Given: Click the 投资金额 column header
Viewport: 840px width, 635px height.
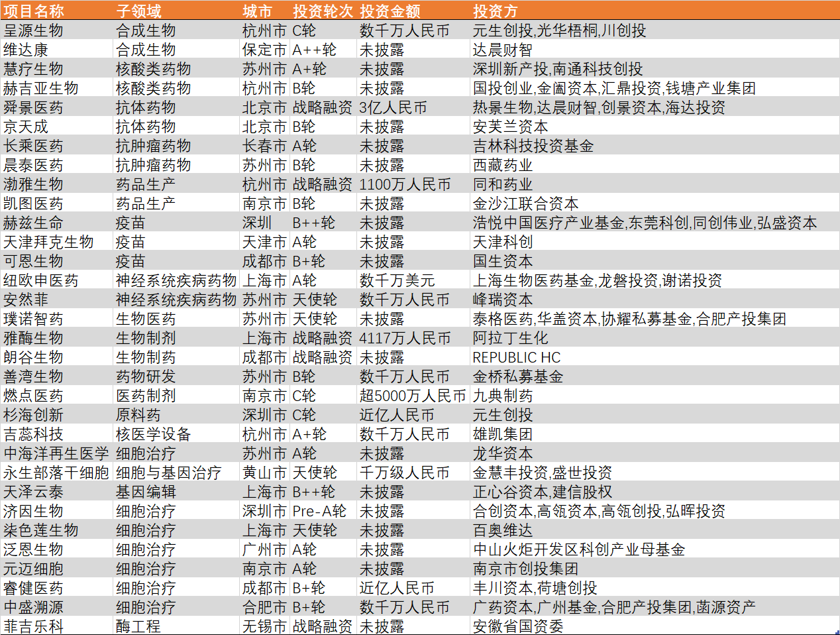Looking at the screenshot, I should click(390, 11).
